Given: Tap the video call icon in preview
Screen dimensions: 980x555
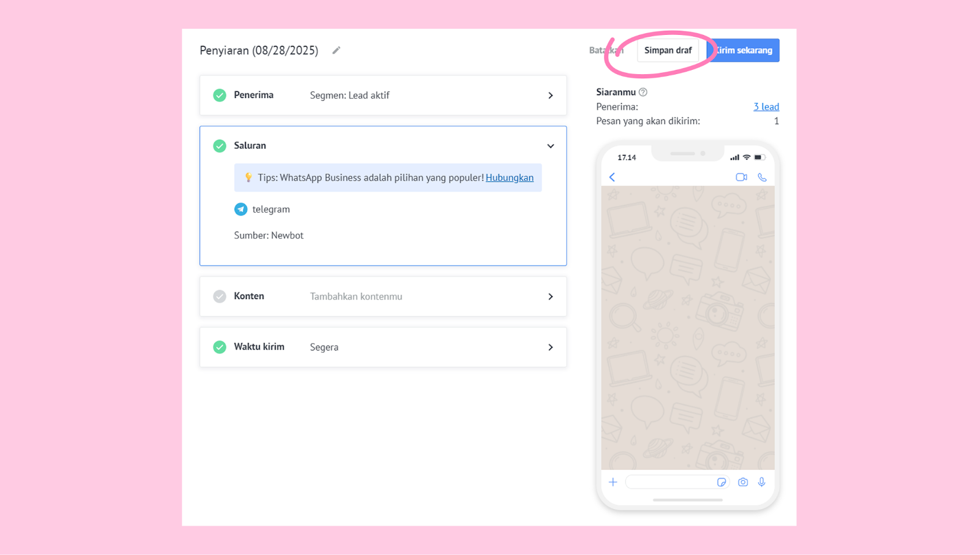Looking at the screenshot, I should pyautogui.click(x=741, y=177).
